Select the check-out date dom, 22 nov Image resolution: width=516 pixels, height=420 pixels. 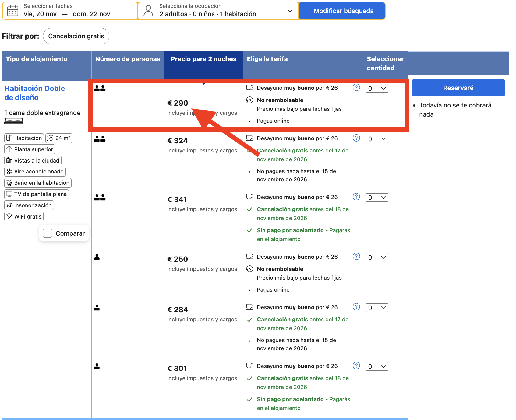(x=91, y=14)
